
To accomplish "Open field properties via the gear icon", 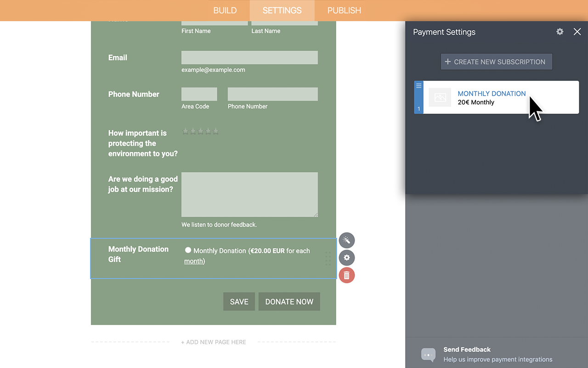I will coord(347,258).
